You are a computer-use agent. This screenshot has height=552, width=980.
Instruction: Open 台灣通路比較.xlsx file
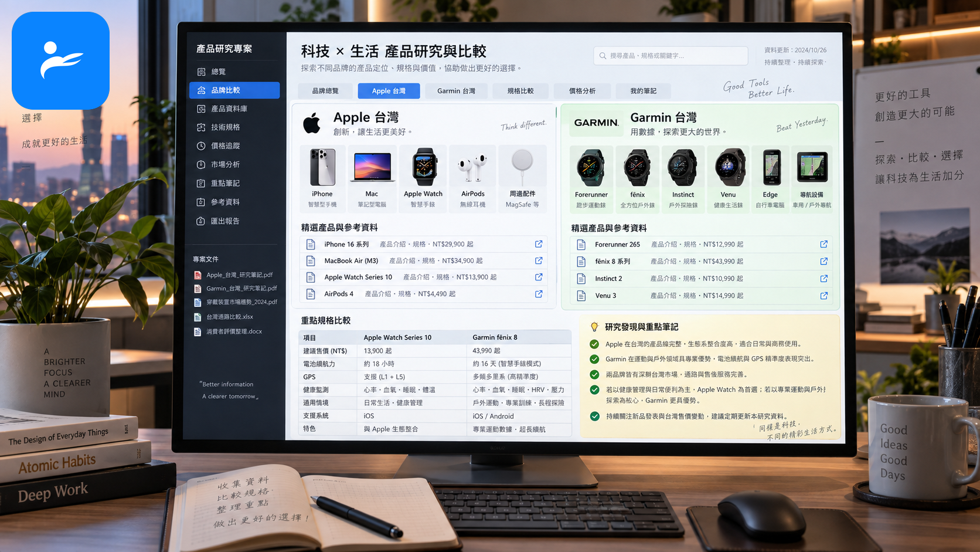224,317
